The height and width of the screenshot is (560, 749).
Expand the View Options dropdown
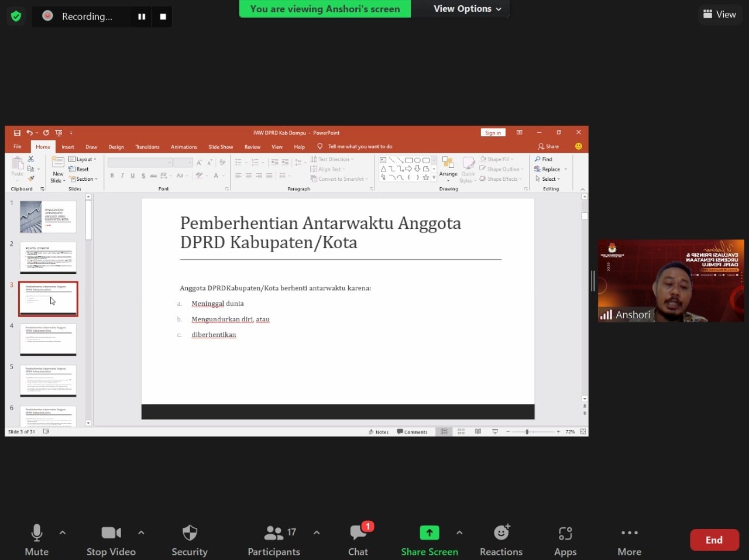[467, 9]
